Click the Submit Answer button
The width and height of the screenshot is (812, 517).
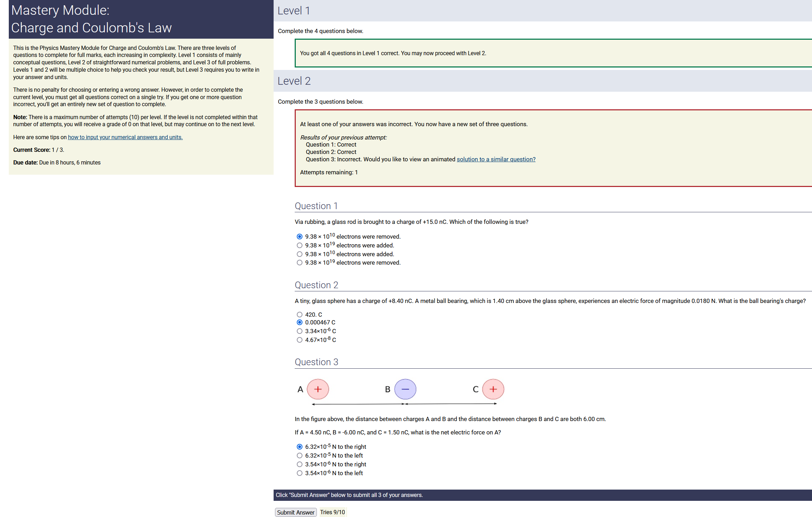295,512
